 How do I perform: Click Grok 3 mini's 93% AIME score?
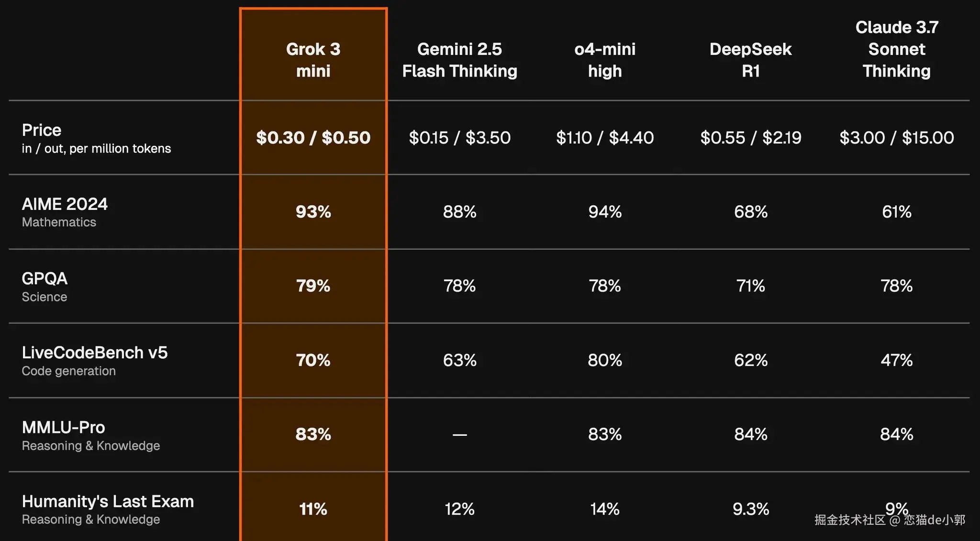coord(313,211)
